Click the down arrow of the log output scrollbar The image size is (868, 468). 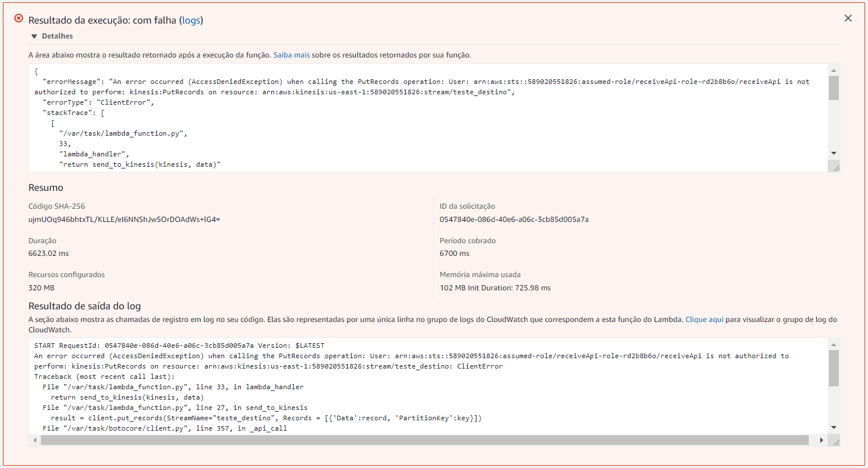[x=834, y=427]
